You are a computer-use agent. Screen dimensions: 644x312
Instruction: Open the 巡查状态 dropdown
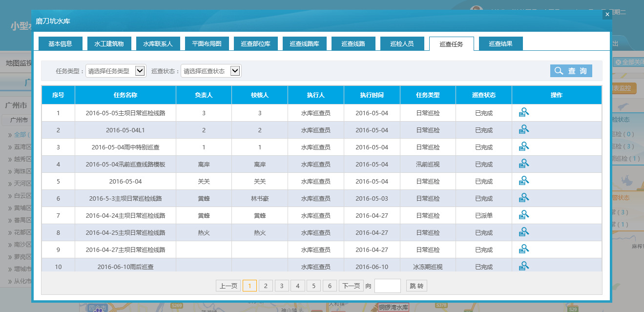211,71
